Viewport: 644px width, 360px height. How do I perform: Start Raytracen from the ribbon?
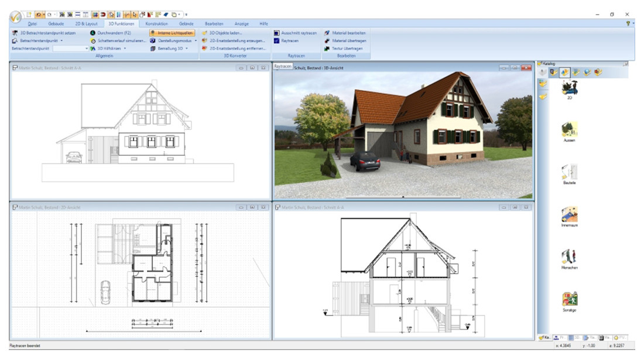click(x=286, y=40)
